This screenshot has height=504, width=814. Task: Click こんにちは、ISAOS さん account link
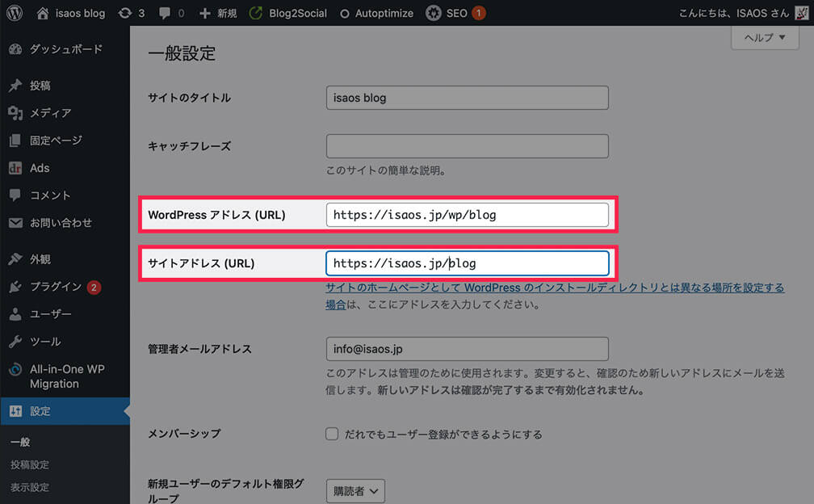[734, 13]
